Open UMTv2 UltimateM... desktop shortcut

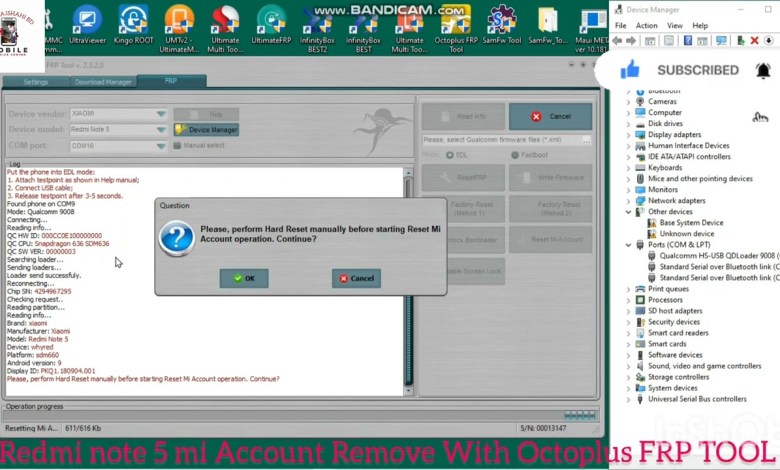point(179,29)
